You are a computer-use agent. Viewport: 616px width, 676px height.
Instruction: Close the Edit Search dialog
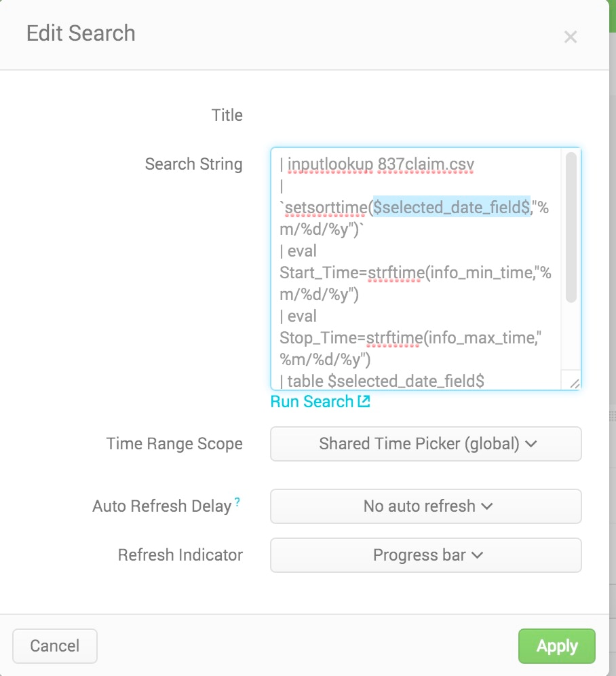pos(571,37)
